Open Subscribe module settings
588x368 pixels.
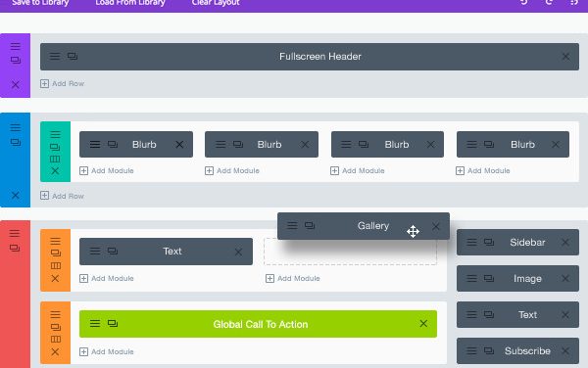471,350
